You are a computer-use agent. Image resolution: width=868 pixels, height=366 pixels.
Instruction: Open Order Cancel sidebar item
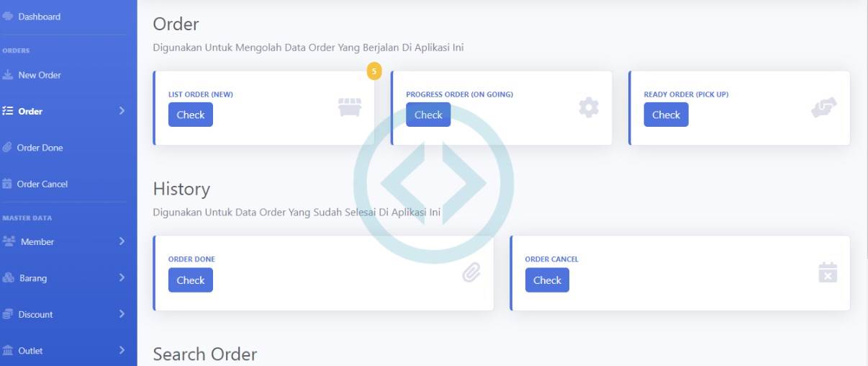pyautogui.click(x=42, y=184)
